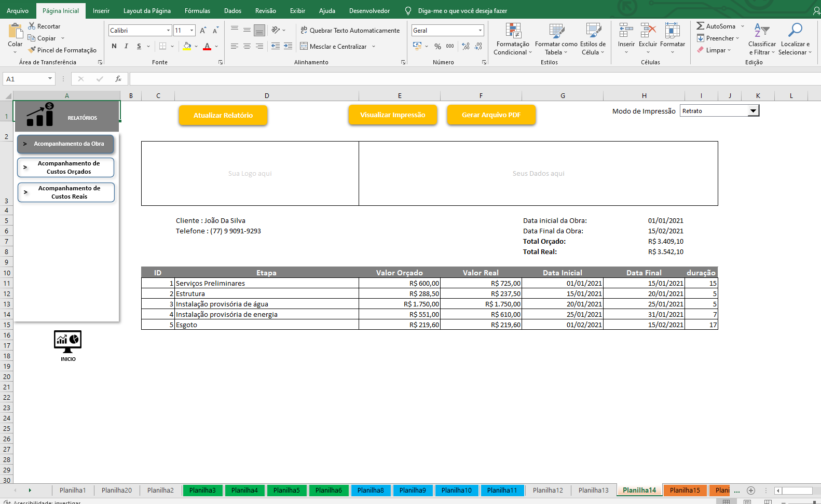This screenshot has width=821, height=504.
Task: Open the Modo de Impressão dropdown
Action: 753,111
